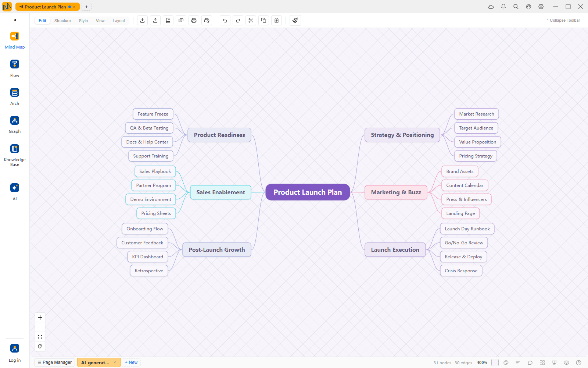This screenshot has height=368, width=588.
Task: Click the cut scissors icon
Action: [251, 21]
